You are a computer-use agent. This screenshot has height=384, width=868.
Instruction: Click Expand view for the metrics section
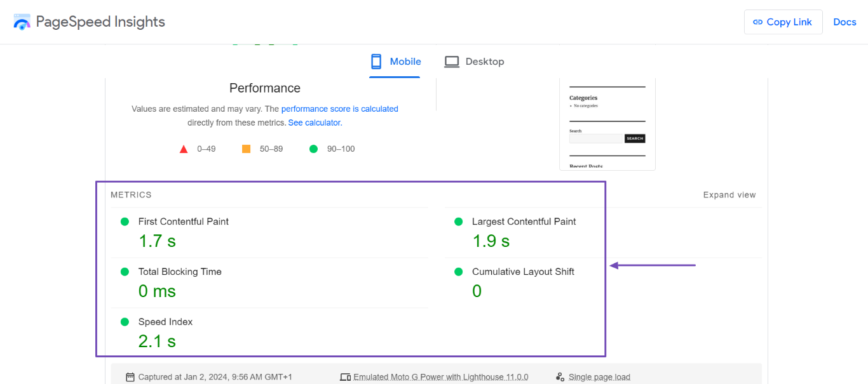(729, 195)
